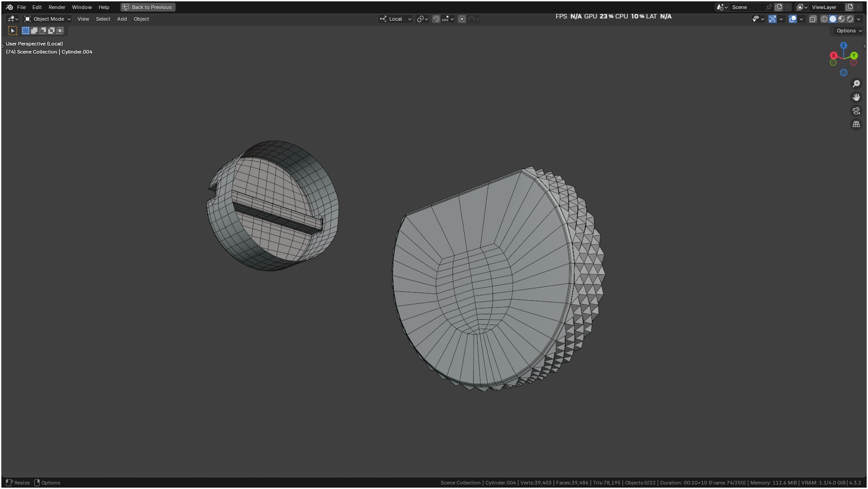The image size is (868, 489).
Task: Select material preview shading
Action: coord(841,19)
